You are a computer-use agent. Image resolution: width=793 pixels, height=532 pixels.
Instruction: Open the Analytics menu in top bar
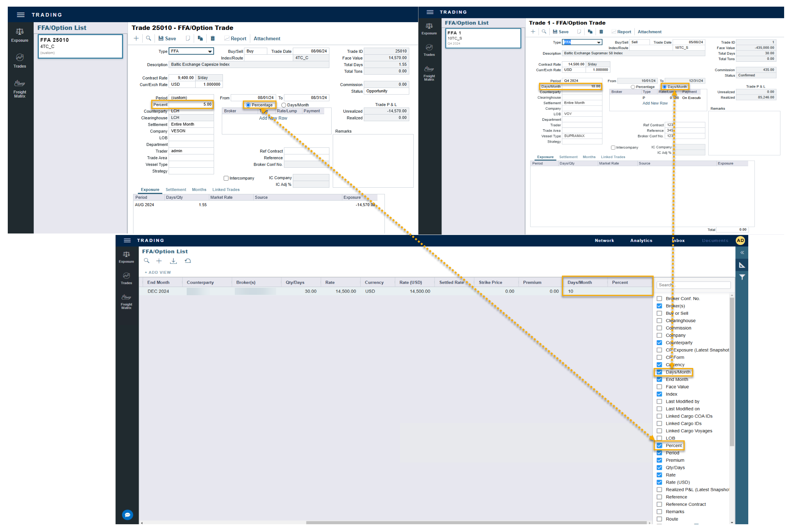pos(641,241)
